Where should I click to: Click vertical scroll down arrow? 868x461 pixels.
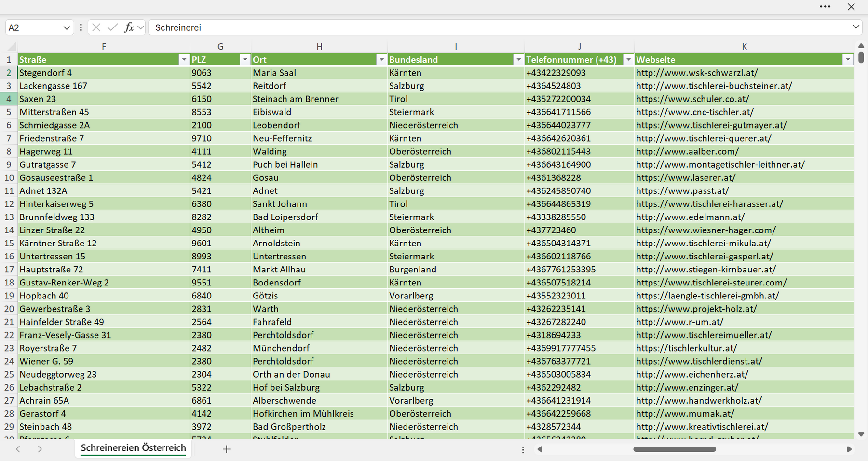tap(861, 434)
